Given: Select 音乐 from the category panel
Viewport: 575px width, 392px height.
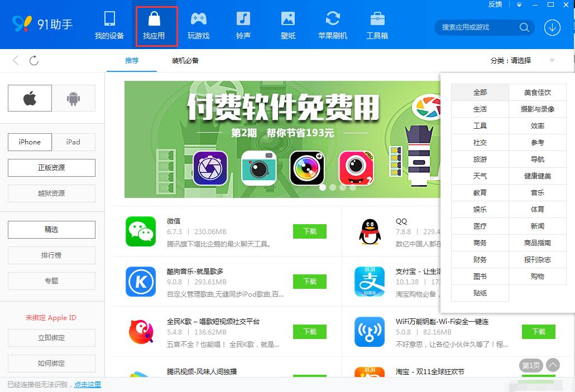Looking at the screenshot, I should pos(537,192).
